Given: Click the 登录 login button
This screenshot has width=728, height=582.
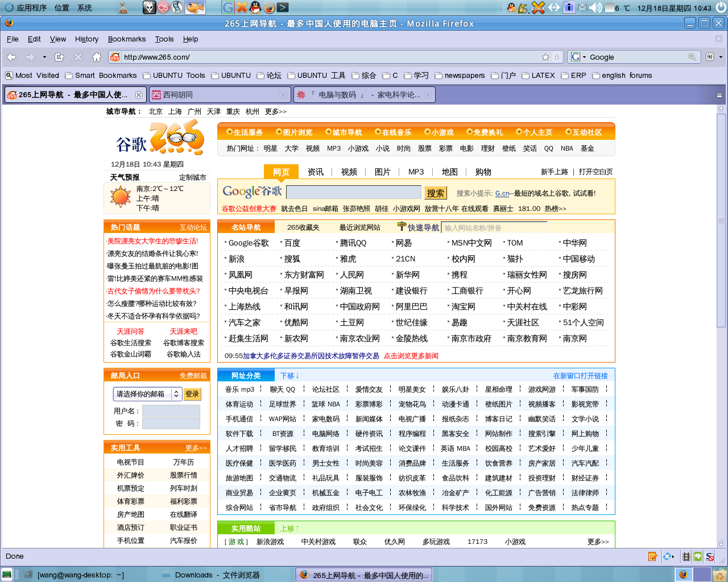Looking at the screenshot, I should [x=192, y=394].
